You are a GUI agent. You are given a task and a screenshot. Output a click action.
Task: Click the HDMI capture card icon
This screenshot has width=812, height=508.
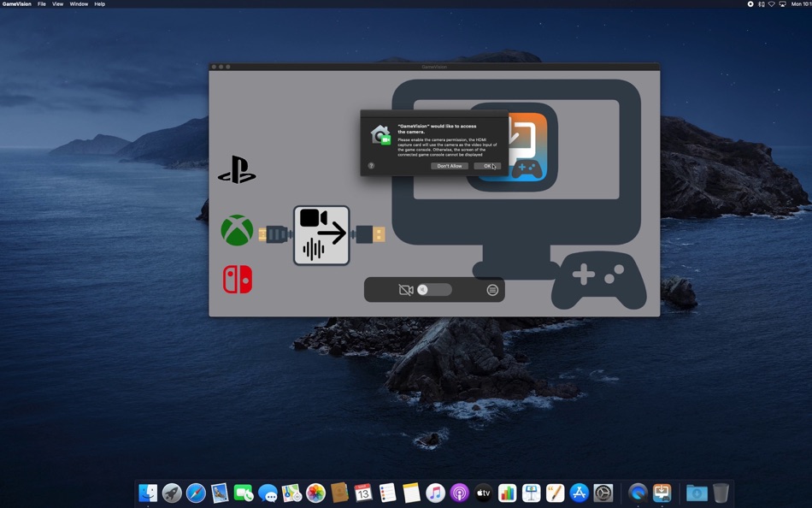321,235
